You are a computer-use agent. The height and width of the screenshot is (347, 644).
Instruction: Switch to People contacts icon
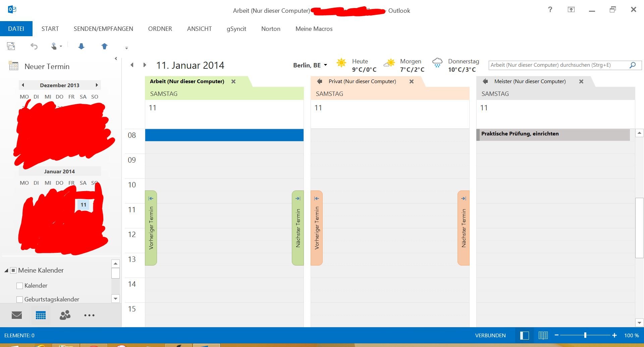click(65, 315)
